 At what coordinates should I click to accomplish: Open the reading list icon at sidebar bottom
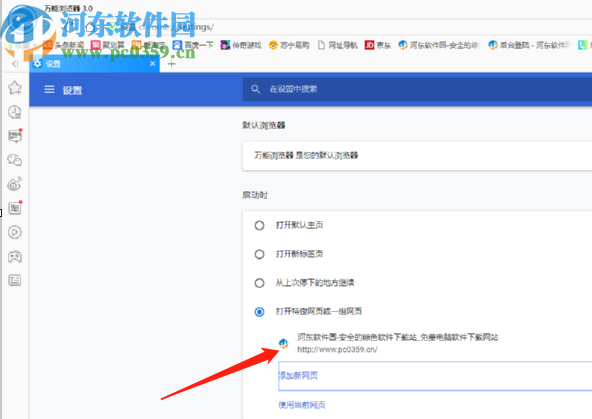[15, 280]
